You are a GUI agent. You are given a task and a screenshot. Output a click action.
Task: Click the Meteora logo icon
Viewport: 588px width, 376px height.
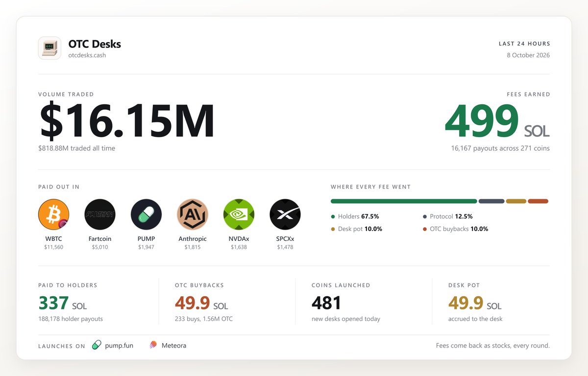[x=153, y=345]
